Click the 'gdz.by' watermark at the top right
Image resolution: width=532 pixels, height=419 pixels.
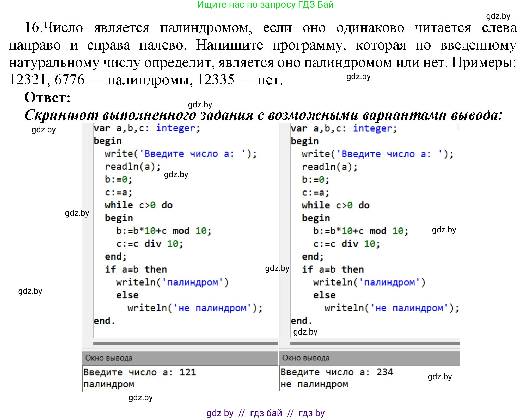pyautogui.click(x=498, y=16)
